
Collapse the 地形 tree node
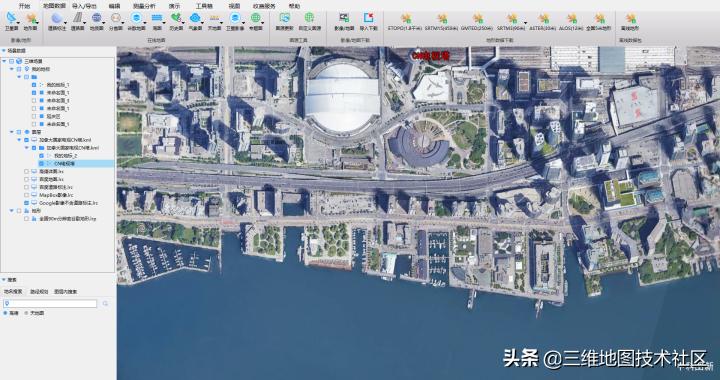coord(12,211)
